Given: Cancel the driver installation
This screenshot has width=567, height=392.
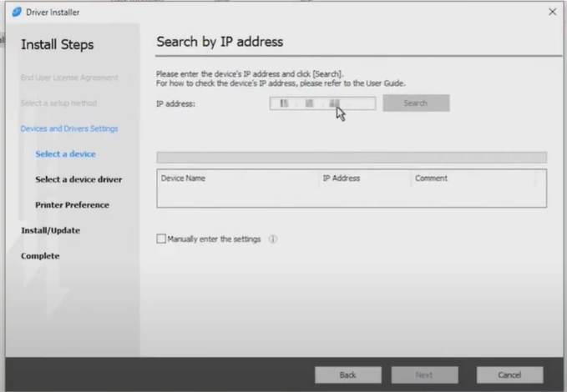Looking at the screenshot, I should coord(509,375).
